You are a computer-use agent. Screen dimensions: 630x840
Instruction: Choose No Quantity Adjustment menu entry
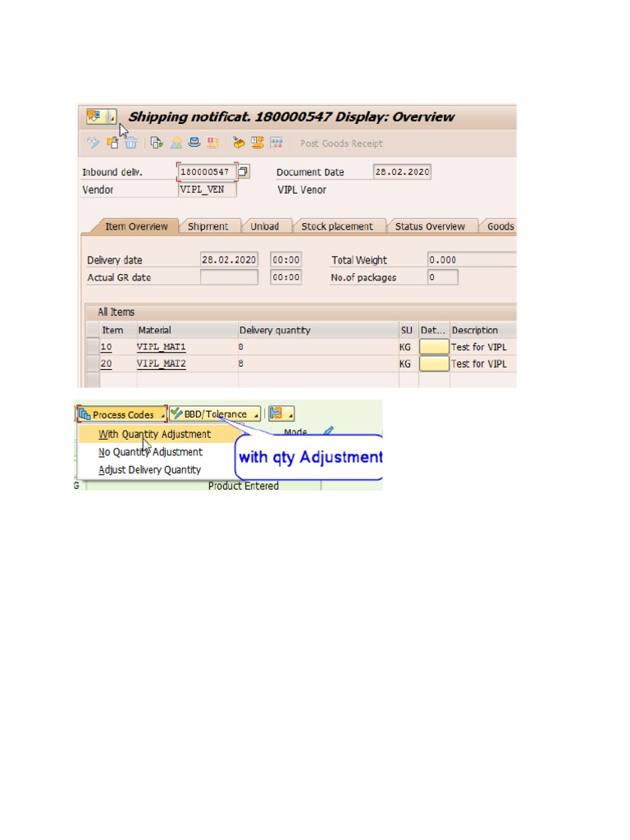[x=151, y=452]
